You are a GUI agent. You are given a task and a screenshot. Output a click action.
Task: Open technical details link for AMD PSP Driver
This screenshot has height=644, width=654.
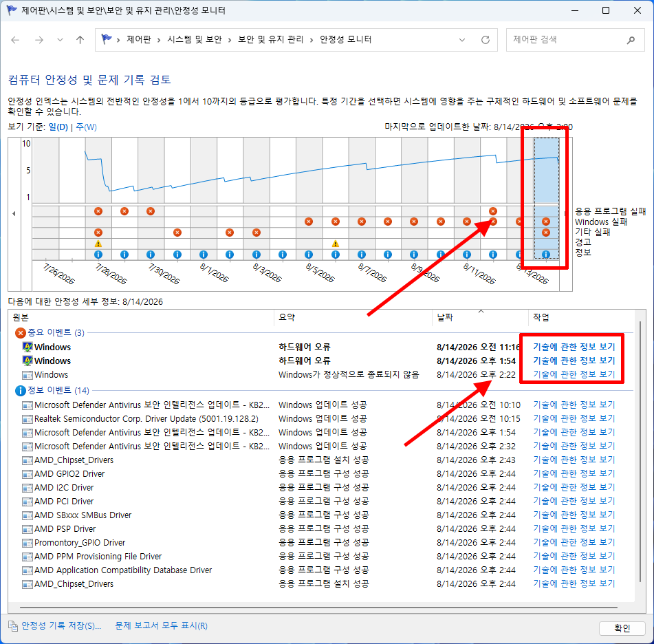574,528
